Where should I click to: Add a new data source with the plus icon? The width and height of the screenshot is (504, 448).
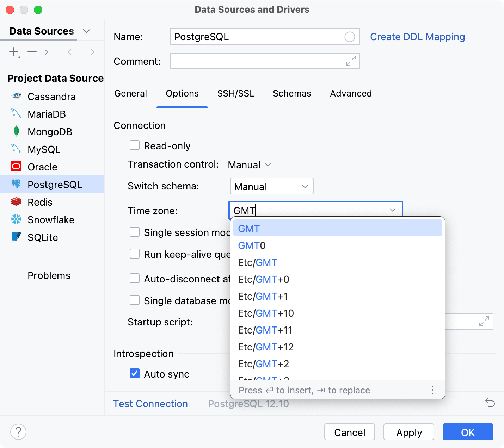[13, 52]
